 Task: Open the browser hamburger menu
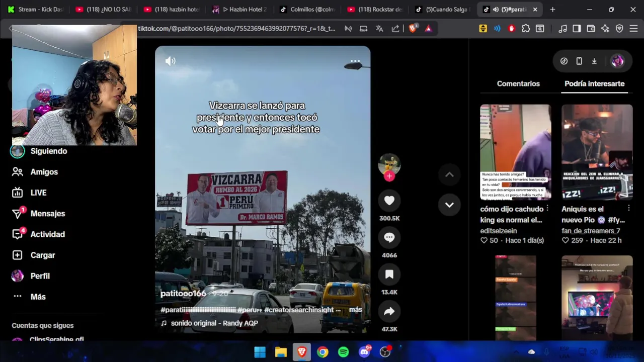coord(633,29)
